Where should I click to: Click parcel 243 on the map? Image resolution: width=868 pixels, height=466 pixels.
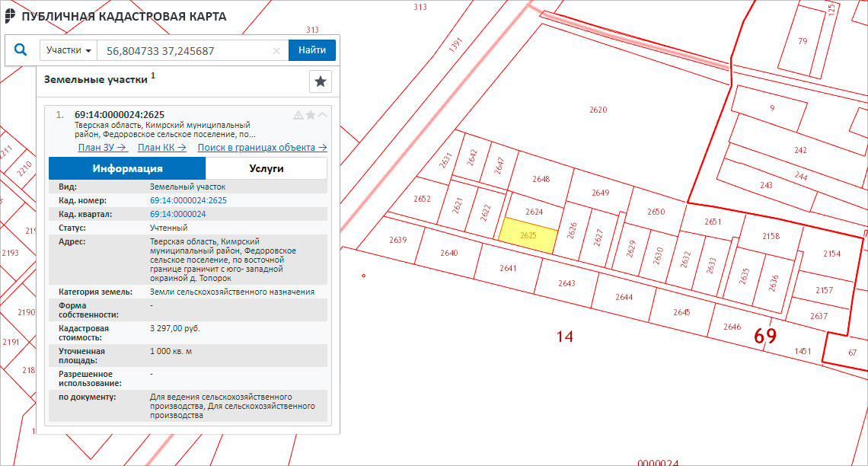coord(765,185)
